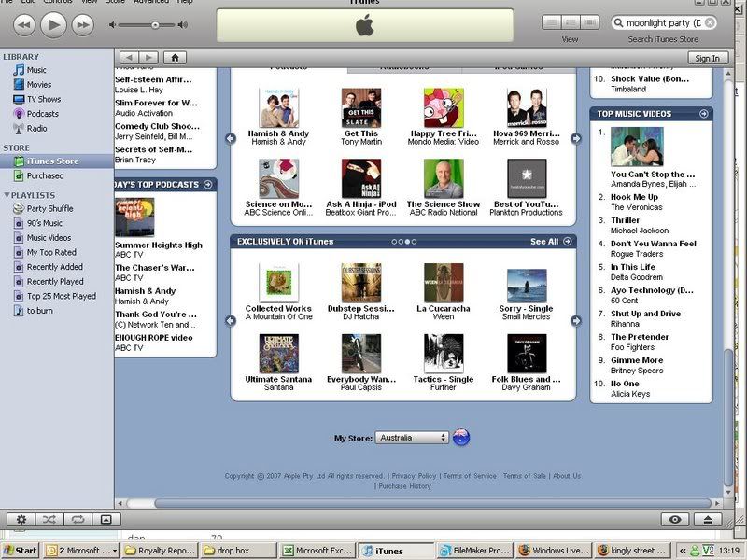747x560 pixels.
Task: Expand Top Music Videos arrow
Action: (x=704, y=113)
